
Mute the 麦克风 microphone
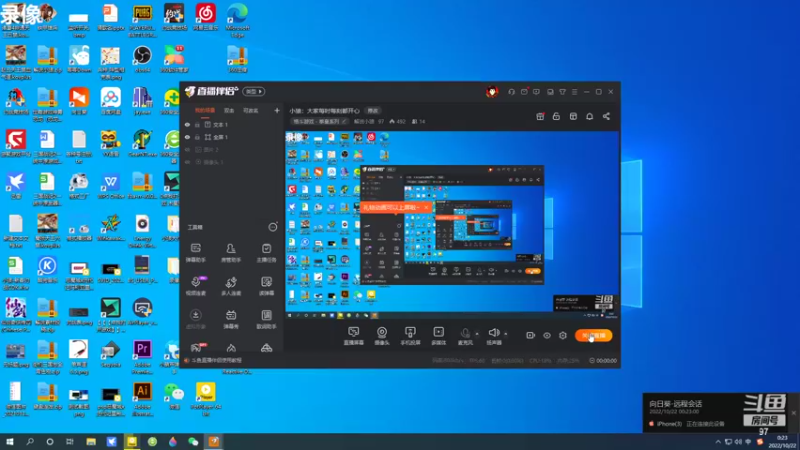pyautogui.click(x=465, y=336)
